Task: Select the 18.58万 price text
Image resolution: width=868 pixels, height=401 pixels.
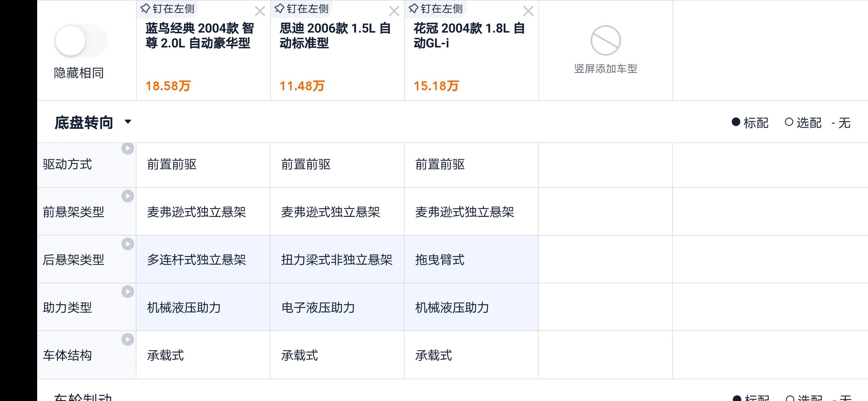Action: click(168, 86)
